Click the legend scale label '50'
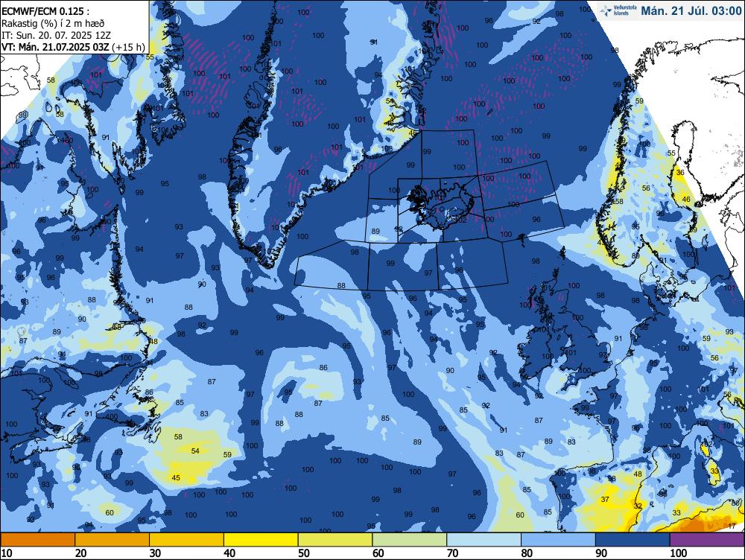This screenshot has width=745, height=560. click(x=304, y=553)
